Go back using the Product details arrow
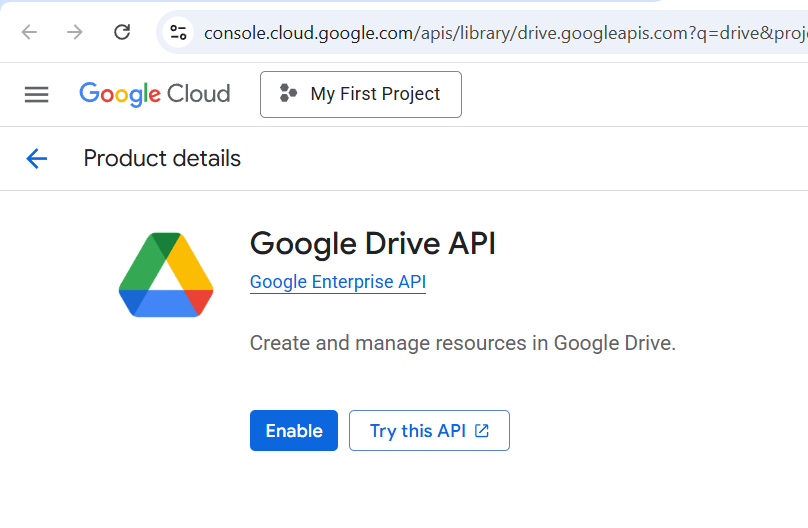Screen dimensions: 808x528 (37, 158)
